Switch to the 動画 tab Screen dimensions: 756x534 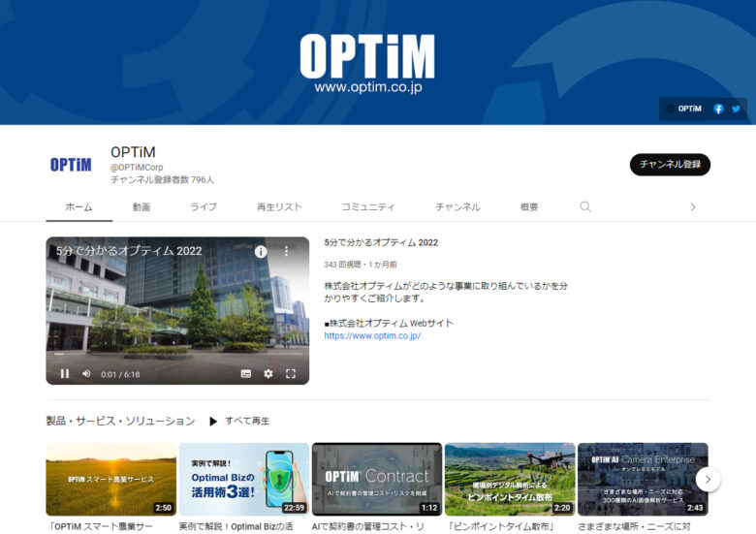[x=142, y=207]
